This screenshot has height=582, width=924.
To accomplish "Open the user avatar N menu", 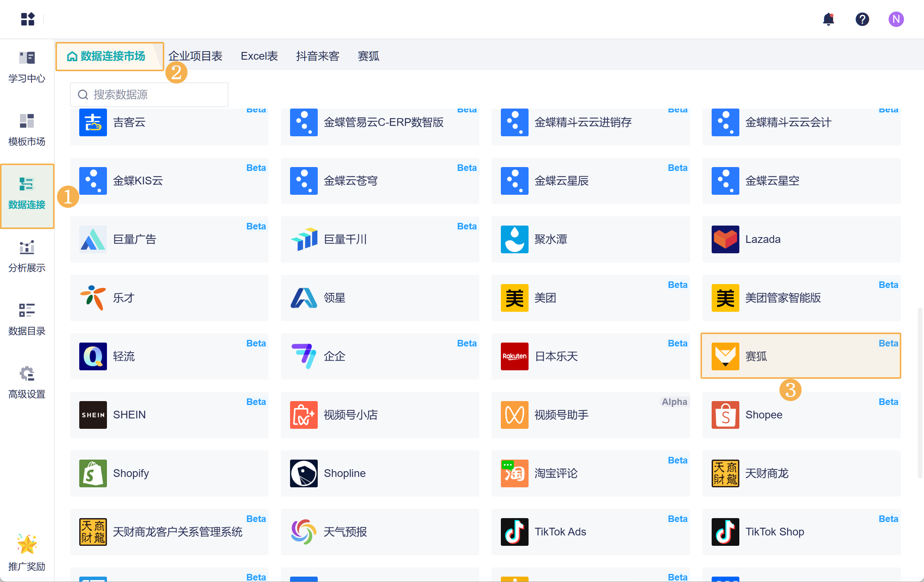I will coord(896,19).
